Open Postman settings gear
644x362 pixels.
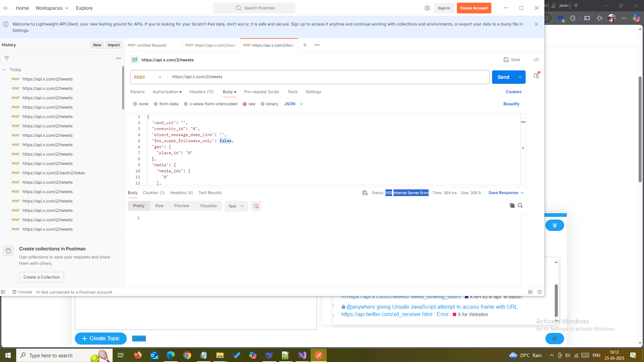pos(427,8)
